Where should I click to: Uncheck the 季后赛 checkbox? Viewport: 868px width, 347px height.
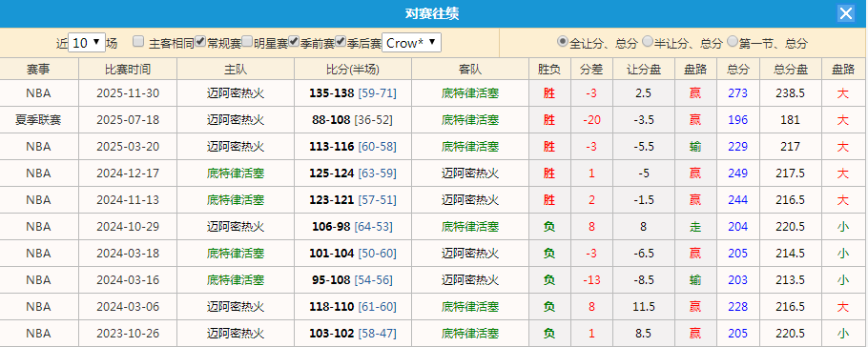[341, 41]
